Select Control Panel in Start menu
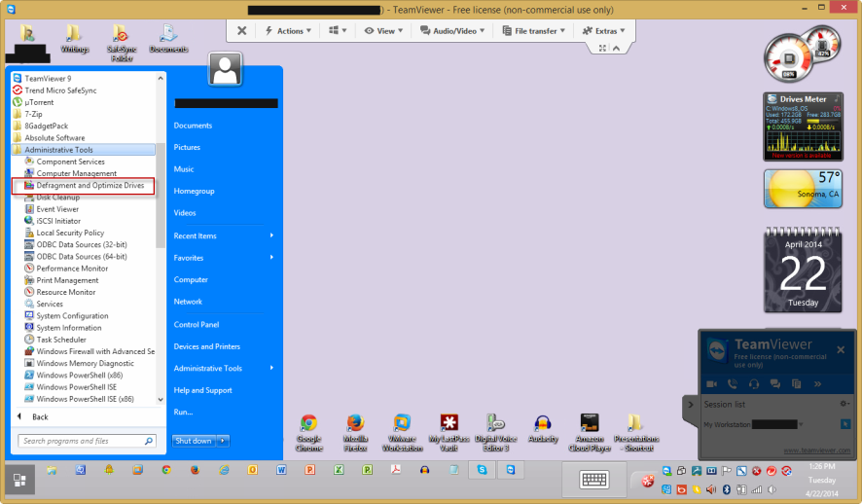 pos(196,324)
